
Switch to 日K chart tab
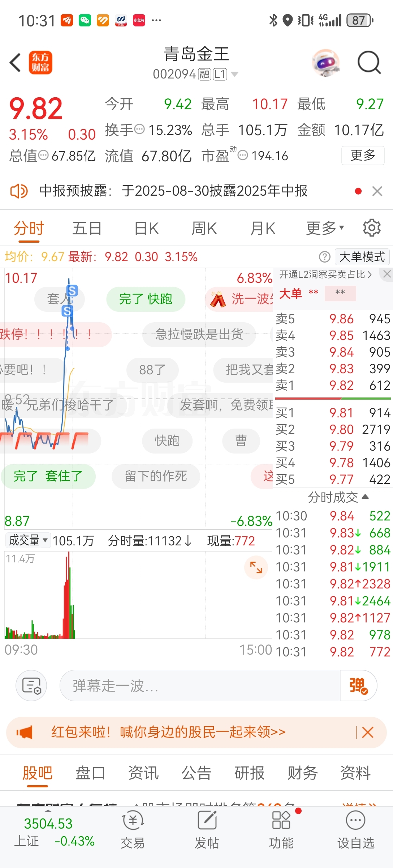coord(146,229)
